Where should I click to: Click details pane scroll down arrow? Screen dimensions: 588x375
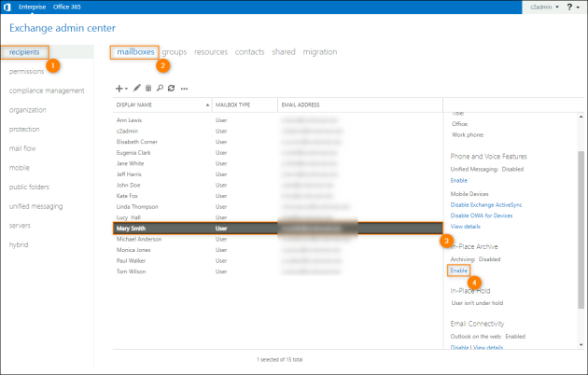point(581,344)
